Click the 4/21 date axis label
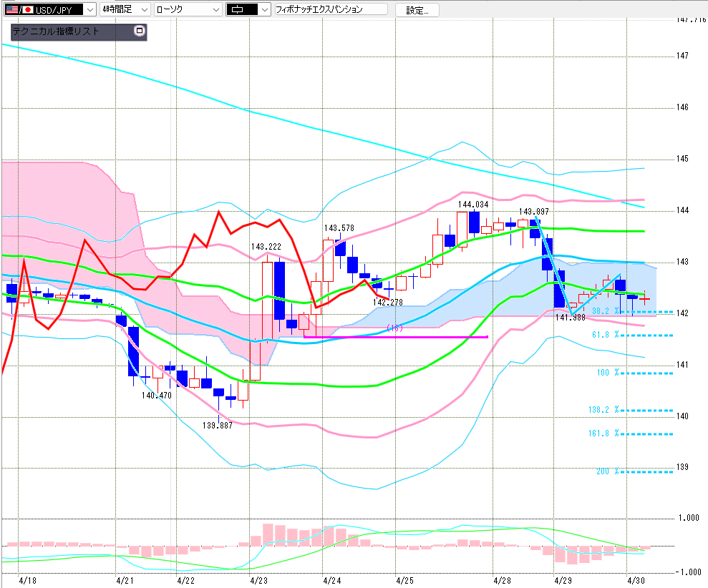This screenshot has width=708, height=588. [x=125, y=580]
